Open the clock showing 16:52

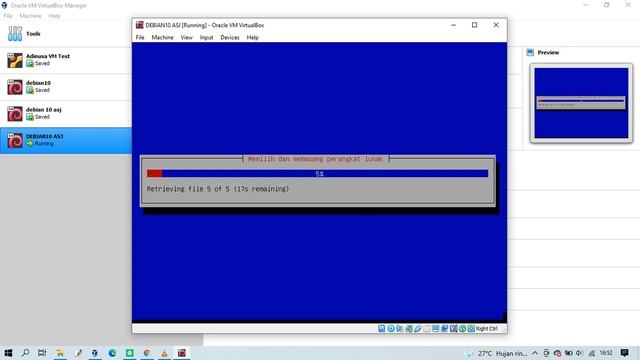coord(606,353)
